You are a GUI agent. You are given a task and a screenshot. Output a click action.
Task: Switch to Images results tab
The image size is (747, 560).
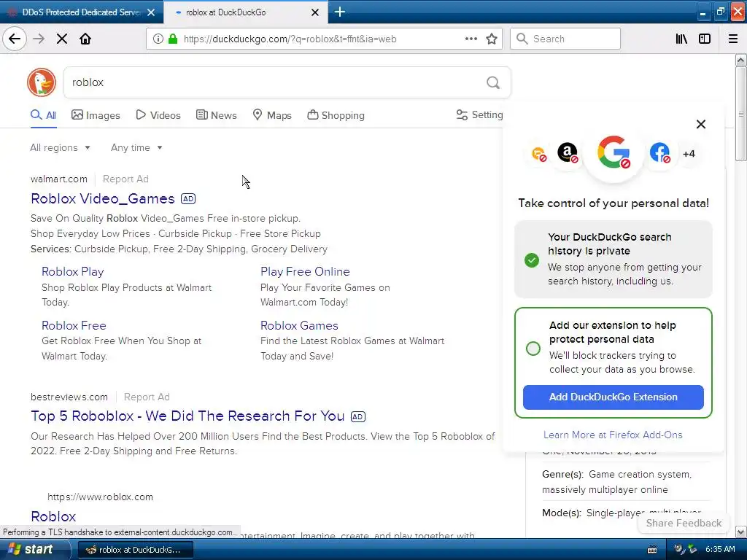tap(96, 115)
